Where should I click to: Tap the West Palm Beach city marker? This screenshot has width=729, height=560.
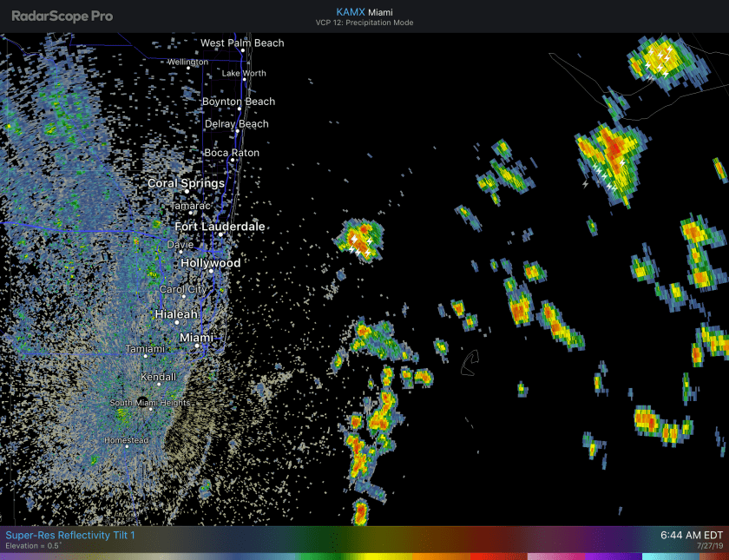pyautogui.click(x=243, y=51)
